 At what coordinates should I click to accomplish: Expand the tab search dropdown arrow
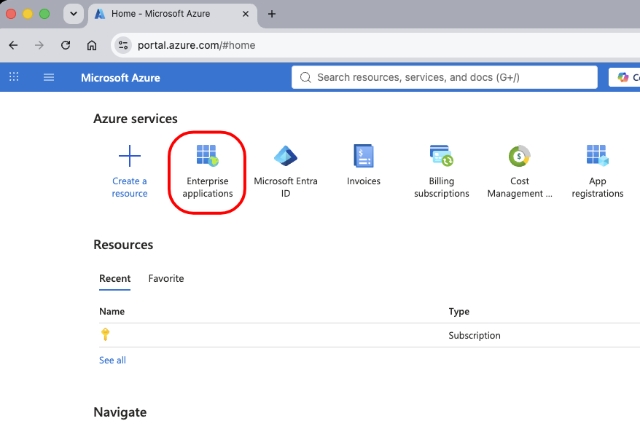click(73, 14)
